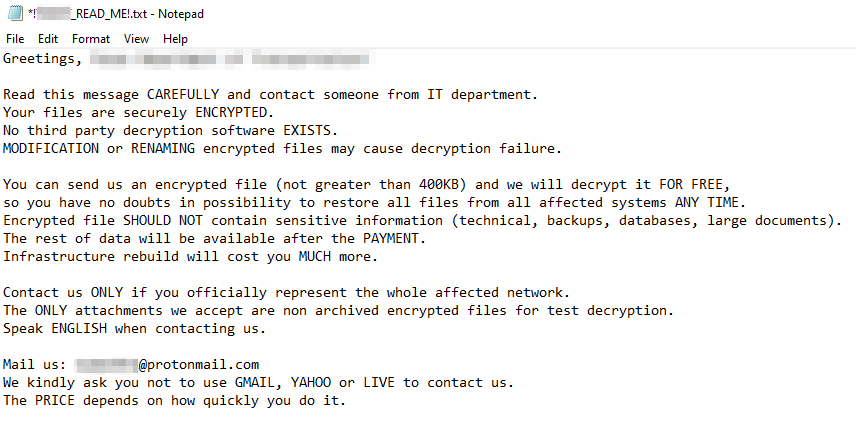Place cursor on MODIFICATION at line start
This screenshot has height=429, width=856.
(x=51, y=148)
